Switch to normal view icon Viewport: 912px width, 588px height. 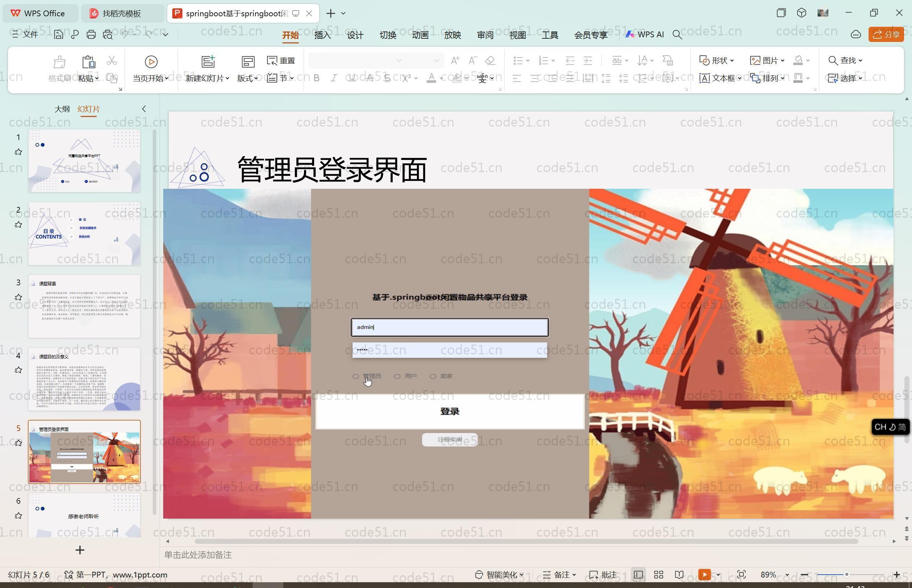tap(638, 575)
